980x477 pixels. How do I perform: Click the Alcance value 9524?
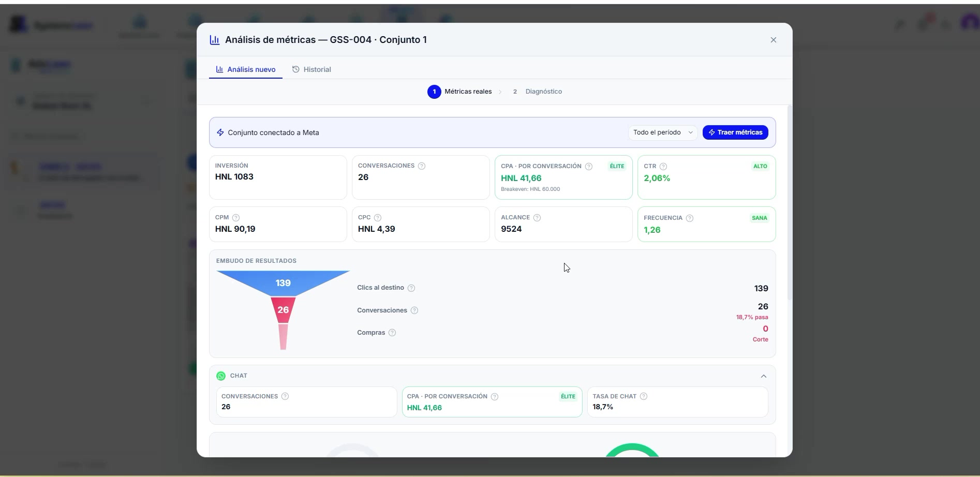(x=511, y=229)
